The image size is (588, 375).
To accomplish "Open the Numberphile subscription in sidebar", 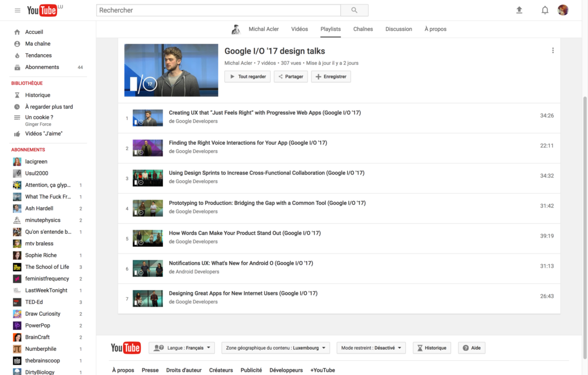I will tap(41, 349).
